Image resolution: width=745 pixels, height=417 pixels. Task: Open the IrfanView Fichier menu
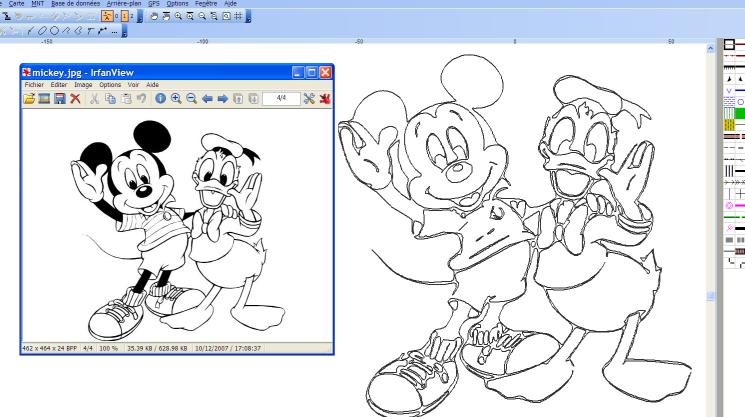[x=34, y=85]
